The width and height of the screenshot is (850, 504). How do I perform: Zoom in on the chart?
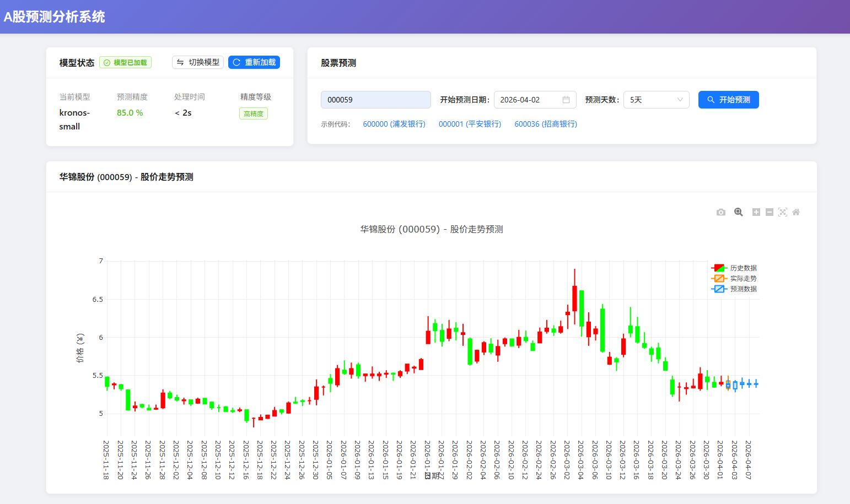click(x=756, y=212)
